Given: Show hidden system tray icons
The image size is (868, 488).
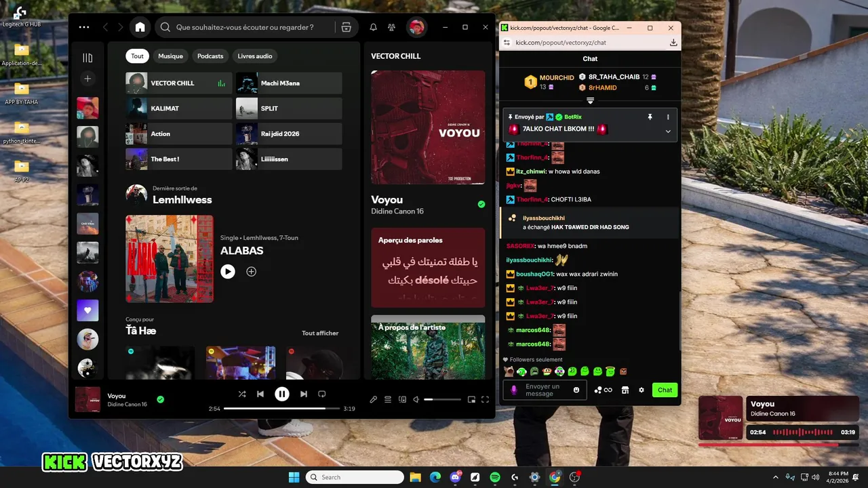Looking at the screenshot, I should click(x=775, y=477).
